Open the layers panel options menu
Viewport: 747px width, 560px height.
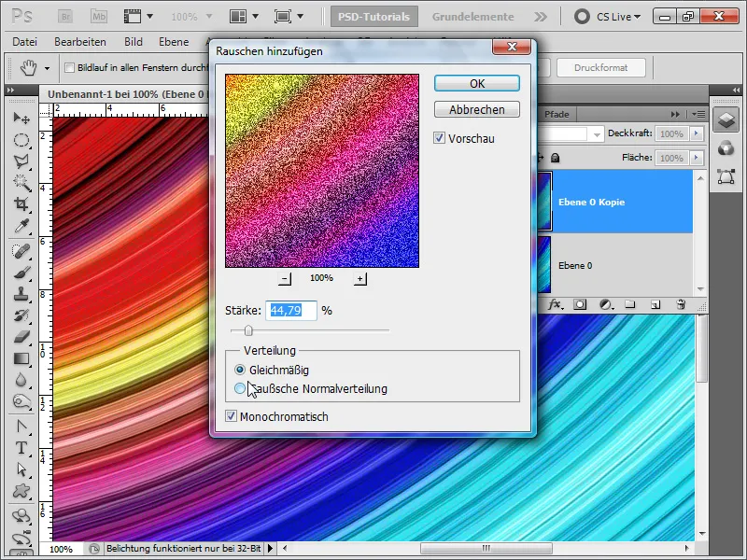tap(698, 114)
